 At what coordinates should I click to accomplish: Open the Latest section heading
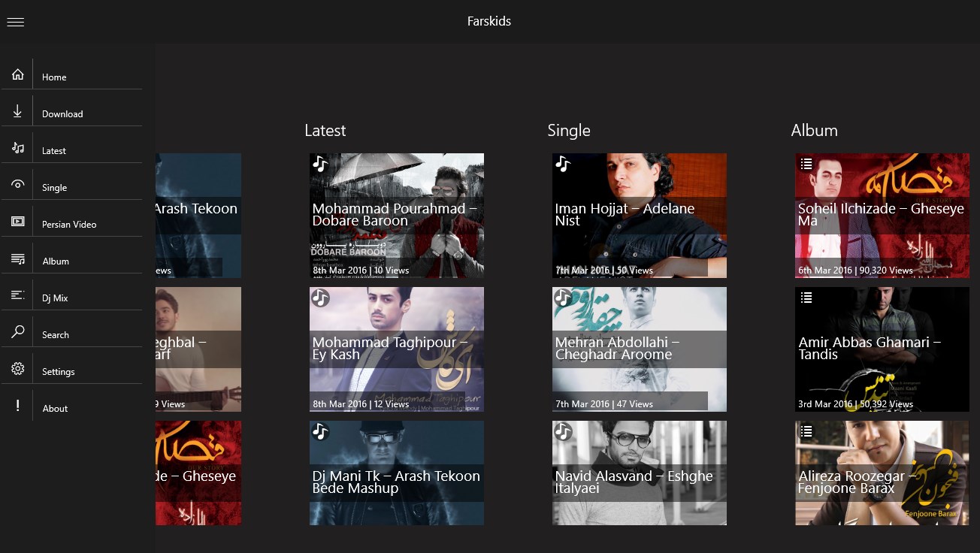pyautogui.click(x=325, y=131)
